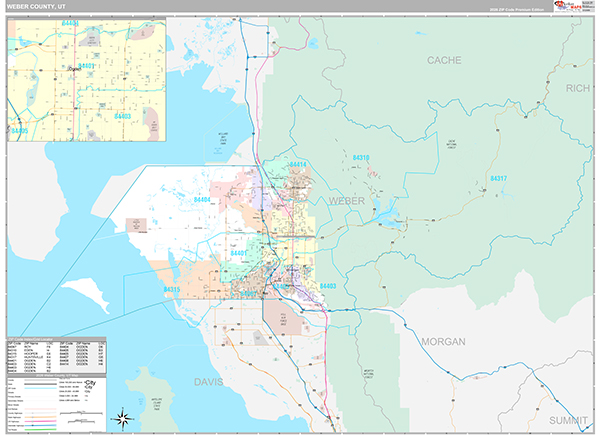600x435 pixels.
Task: Select the SUMMIT county label
Action: pyautogui.click(x=568, y=420)
